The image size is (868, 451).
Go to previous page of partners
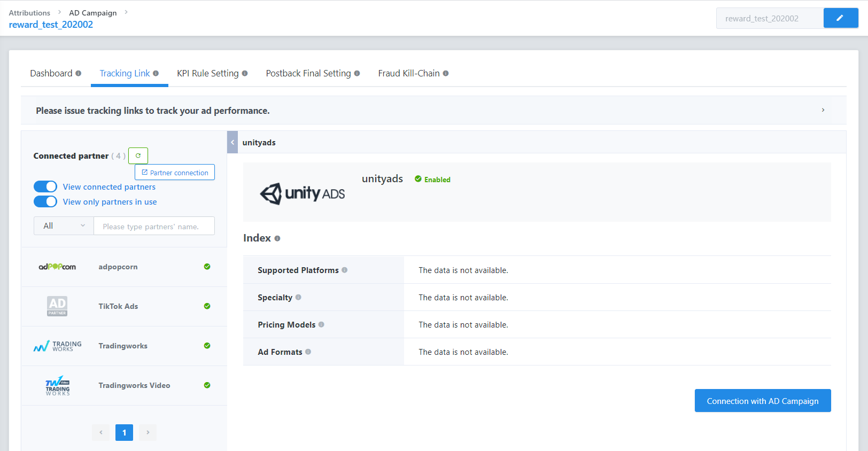tap(100, 432)
